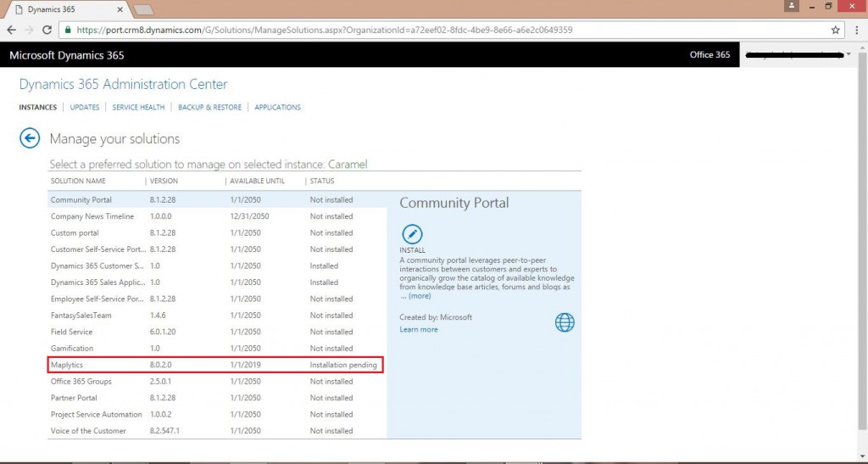
Task: Switch to the UPDATES tab
Action: [85, 108]
